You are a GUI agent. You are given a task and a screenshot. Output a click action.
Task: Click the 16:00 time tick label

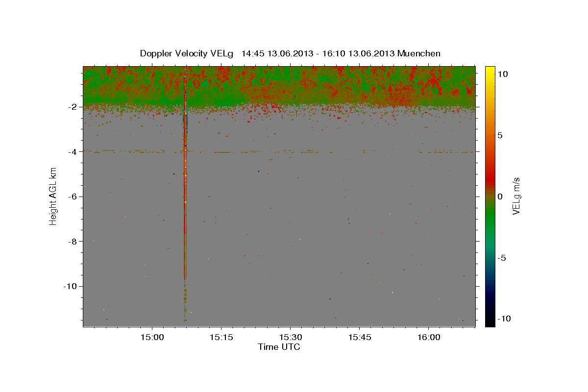pos(429,338)
